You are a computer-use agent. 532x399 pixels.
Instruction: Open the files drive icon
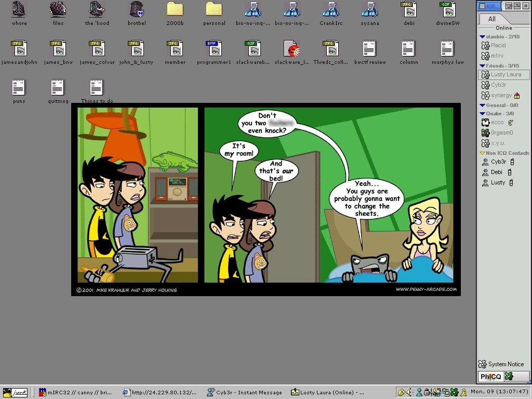(x=58, y=10)
